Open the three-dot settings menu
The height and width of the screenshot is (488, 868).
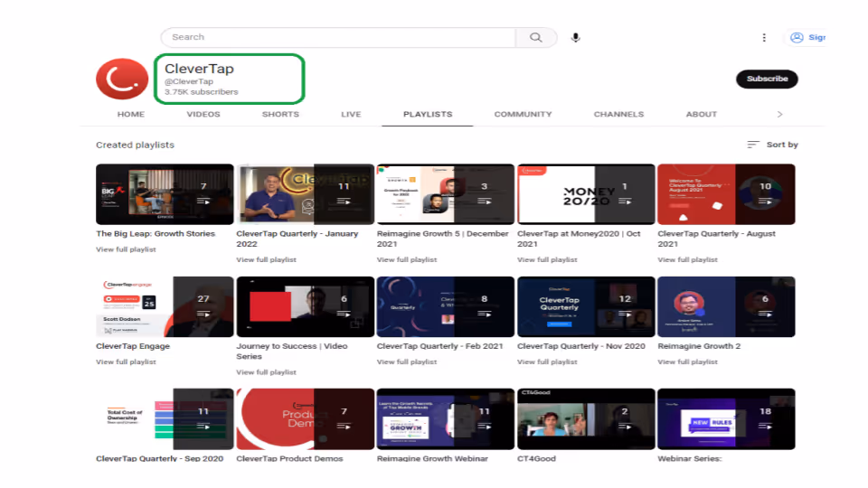point(764,37)
